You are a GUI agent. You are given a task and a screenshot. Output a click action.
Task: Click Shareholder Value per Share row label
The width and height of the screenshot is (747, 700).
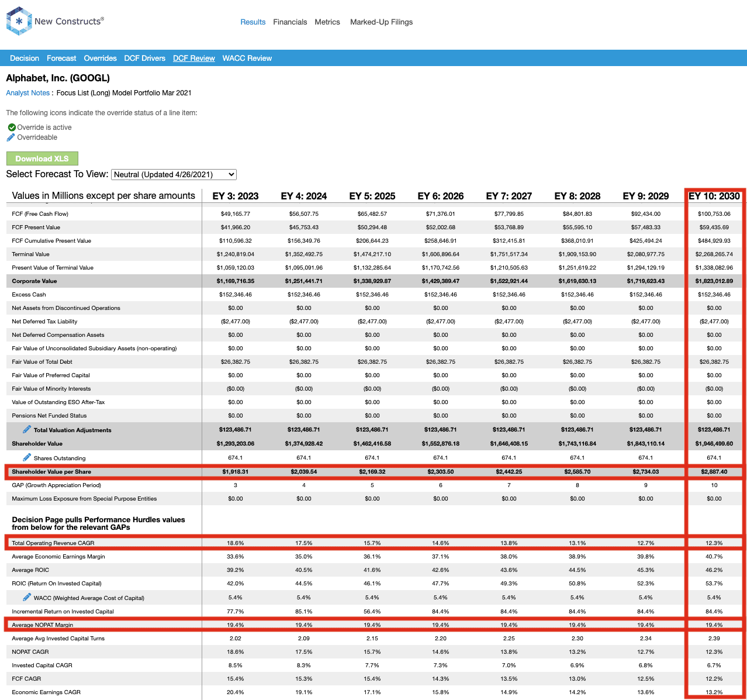[x=51, y=471]
